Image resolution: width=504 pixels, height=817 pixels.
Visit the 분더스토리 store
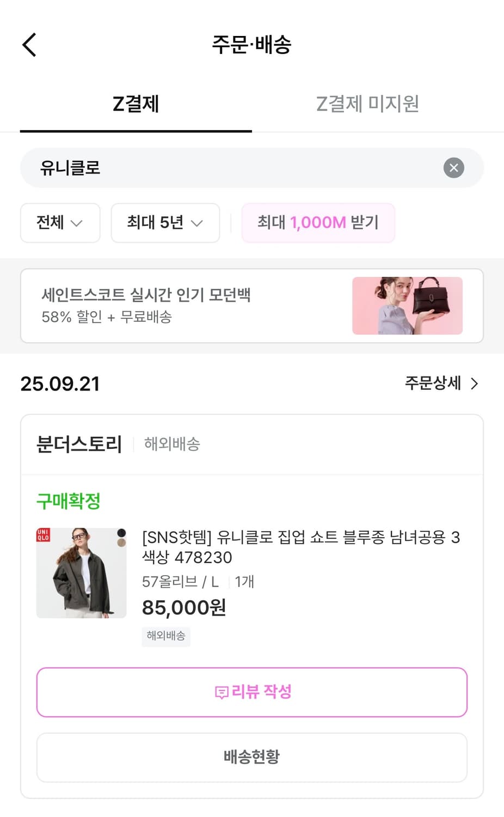pyautogui.click(x=79, y=444)
